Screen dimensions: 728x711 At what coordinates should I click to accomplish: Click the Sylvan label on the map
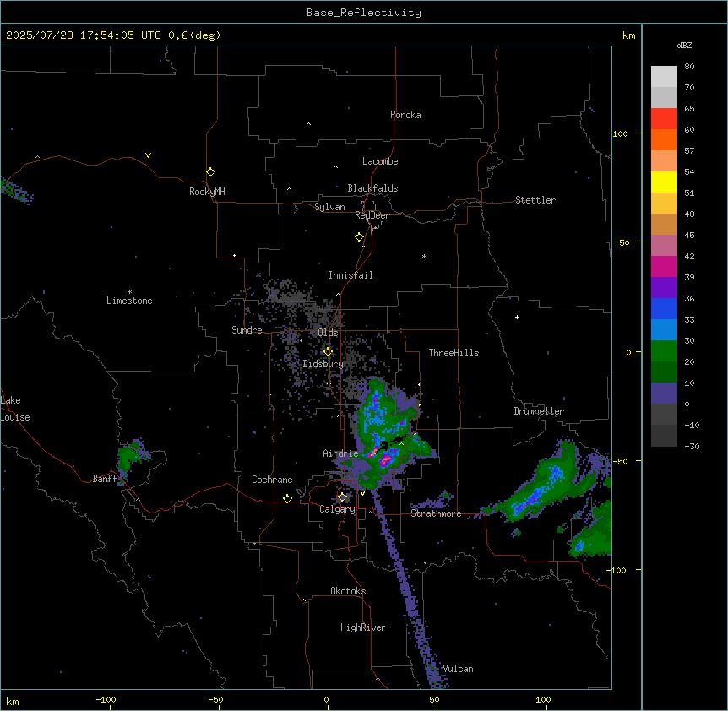pos(329,207)
